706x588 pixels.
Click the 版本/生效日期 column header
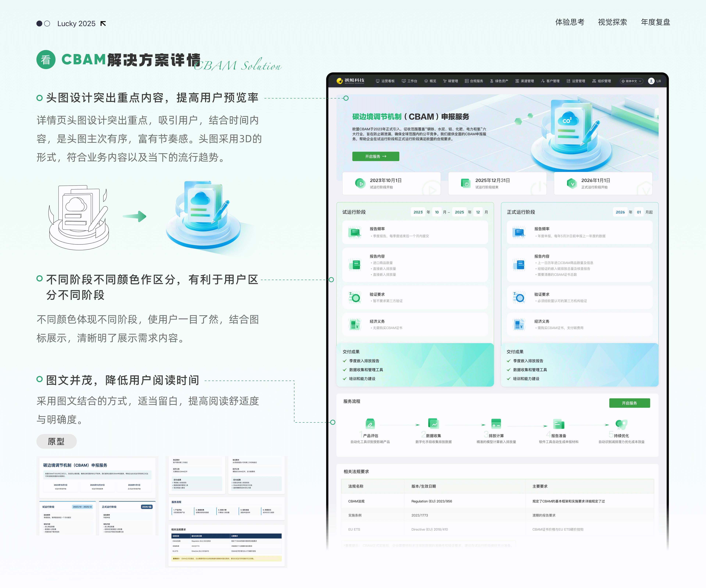[x=424, y=486]
